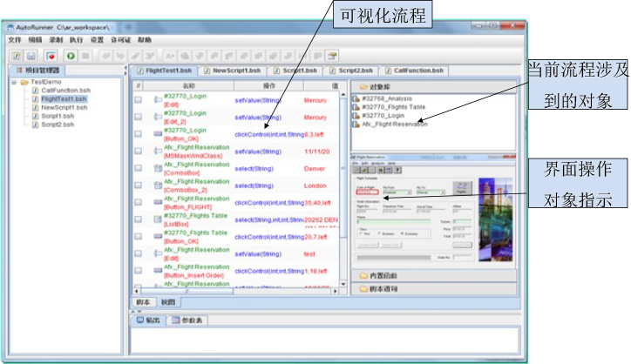Click the Flight Reservation preview thumbnail
The image size is (631, 364).
(433, 206)
